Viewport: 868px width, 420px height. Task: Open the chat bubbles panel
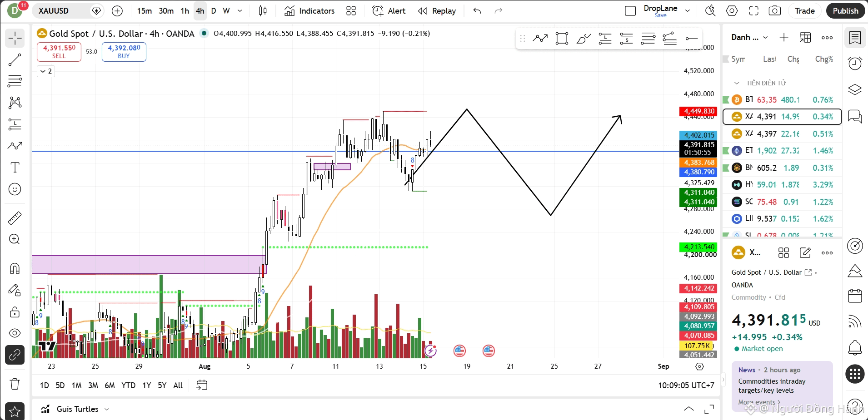point(855,117)
